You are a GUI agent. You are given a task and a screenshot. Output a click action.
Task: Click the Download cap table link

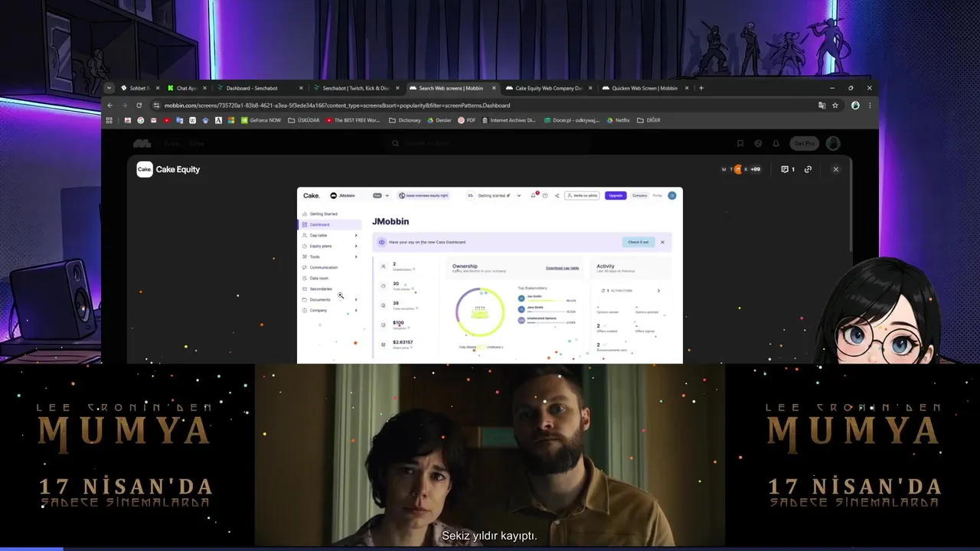point(562,268)
